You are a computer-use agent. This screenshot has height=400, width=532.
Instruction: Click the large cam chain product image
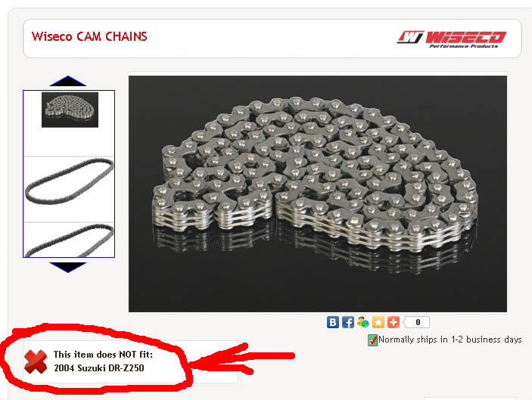click(x=318, y=194)
